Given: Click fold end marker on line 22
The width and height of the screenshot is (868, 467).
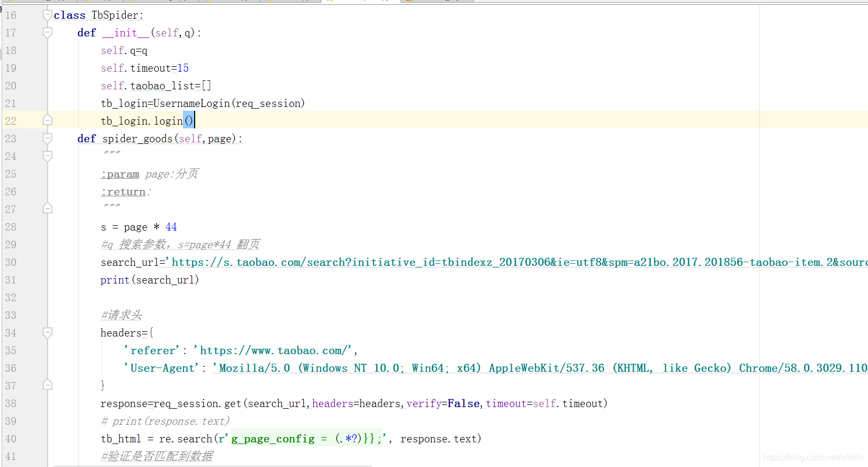Looking at the screenshot, I should pos(48,120).
